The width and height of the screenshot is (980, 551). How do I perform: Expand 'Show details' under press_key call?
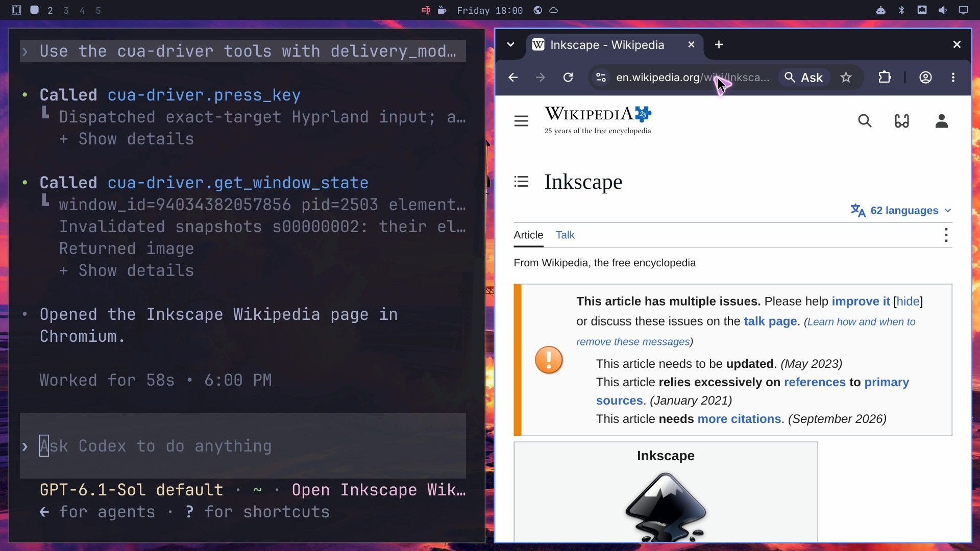127,139
